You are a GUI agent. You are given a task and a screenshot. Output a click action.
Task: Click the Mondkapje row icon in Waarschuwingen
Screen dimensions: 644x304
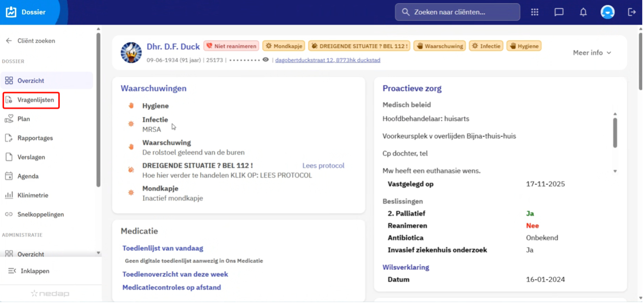click(131, 192)
